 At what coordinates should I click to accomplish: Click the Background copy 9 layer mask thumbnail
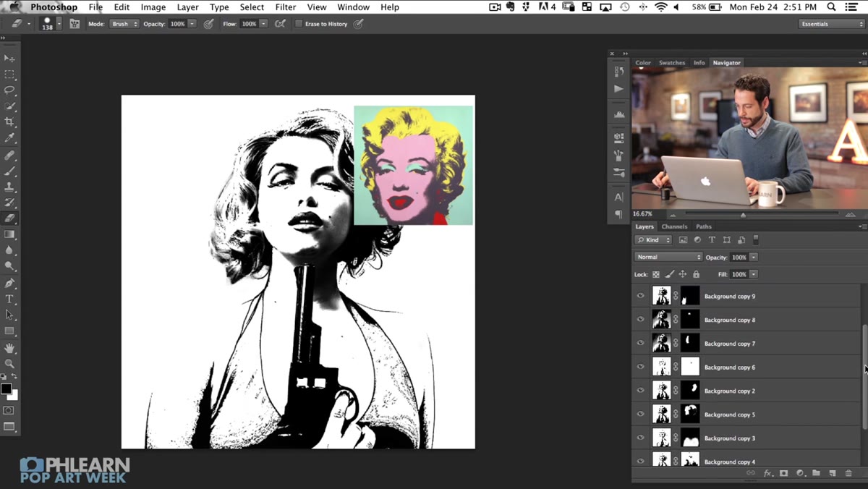pos(691,296)
